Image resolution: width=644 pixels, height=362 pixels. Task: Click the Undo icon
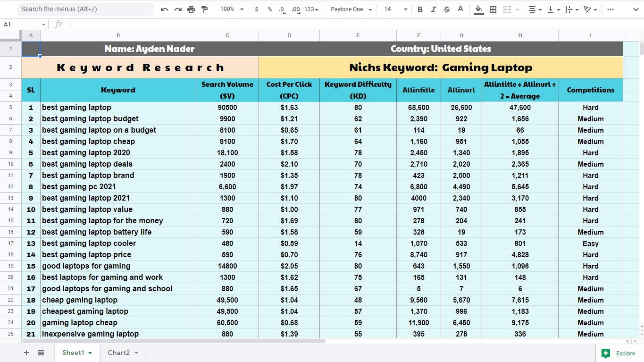click(164, 9)
